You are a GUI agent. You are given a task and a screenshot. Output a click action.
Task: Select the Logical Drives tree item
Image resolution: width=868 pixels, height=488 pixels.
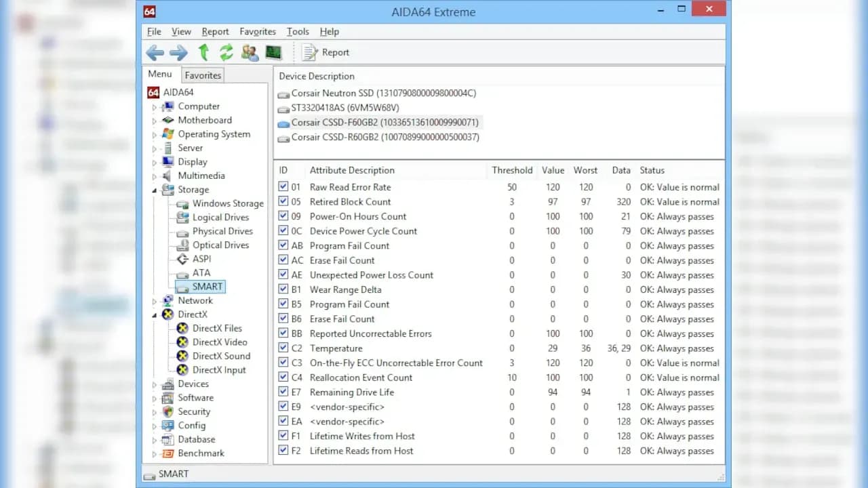pyautogui.click(x=220, y=218)
